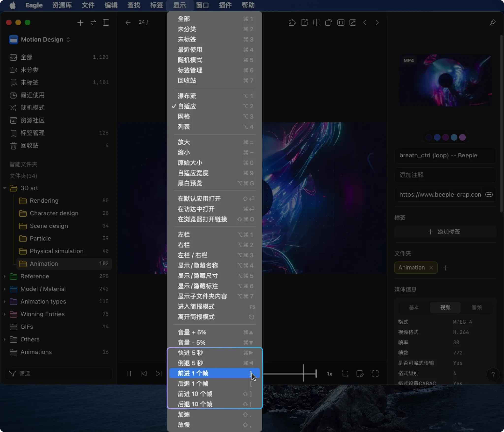Click the flip horizontal icon
The width and height of the screenshot is (504, 432).
click(x=316, y=23)
